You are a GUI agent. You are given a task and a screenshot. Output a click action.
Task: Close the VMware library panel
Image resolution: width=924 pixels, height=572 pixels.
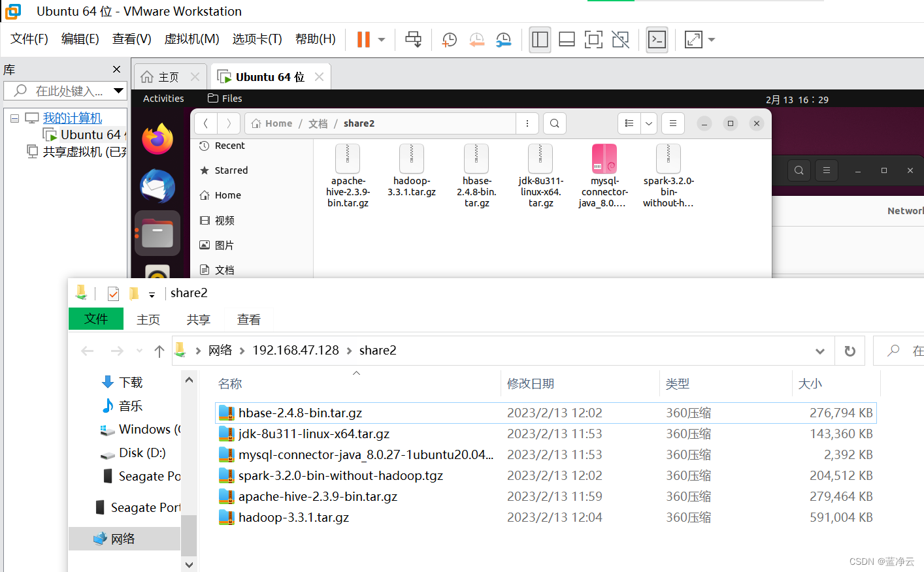pyautogui.click(x=116, y=69)
